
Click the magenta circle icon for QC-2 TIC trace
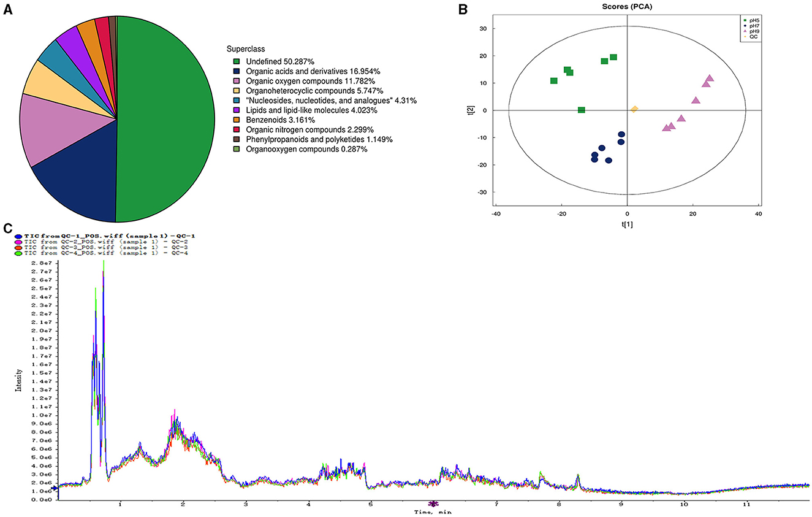tap(18, 241)
